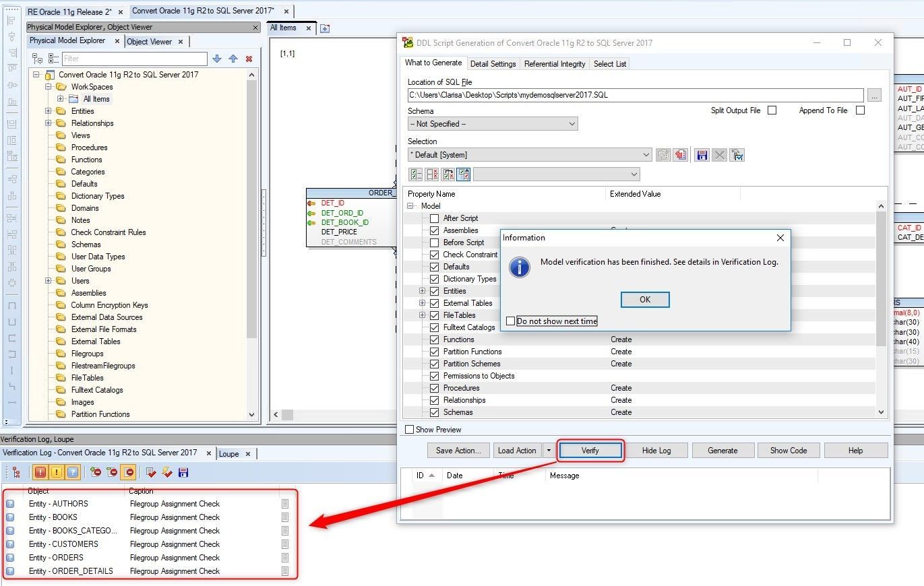
Task: Click the deselect-all red X icon
Action: (432, 174)
